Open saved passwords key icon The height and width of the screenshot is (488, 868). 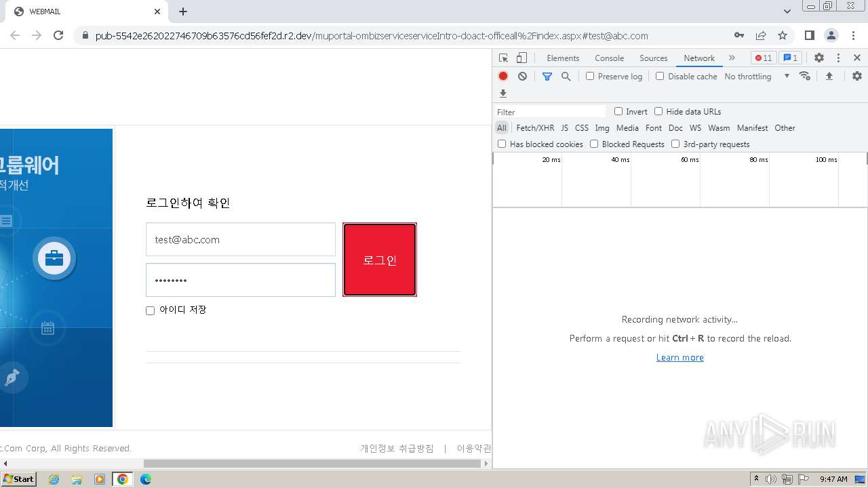(739, 35)
